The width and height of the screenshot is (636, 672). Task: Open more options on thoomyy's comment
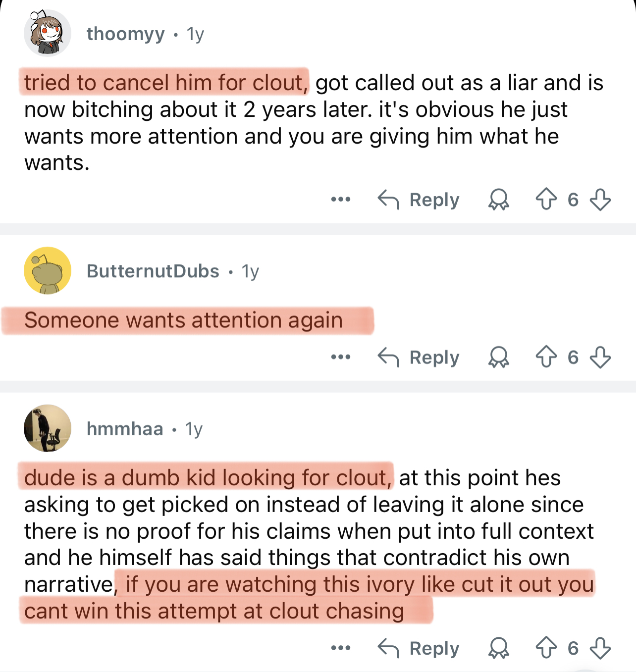point(341,200)
